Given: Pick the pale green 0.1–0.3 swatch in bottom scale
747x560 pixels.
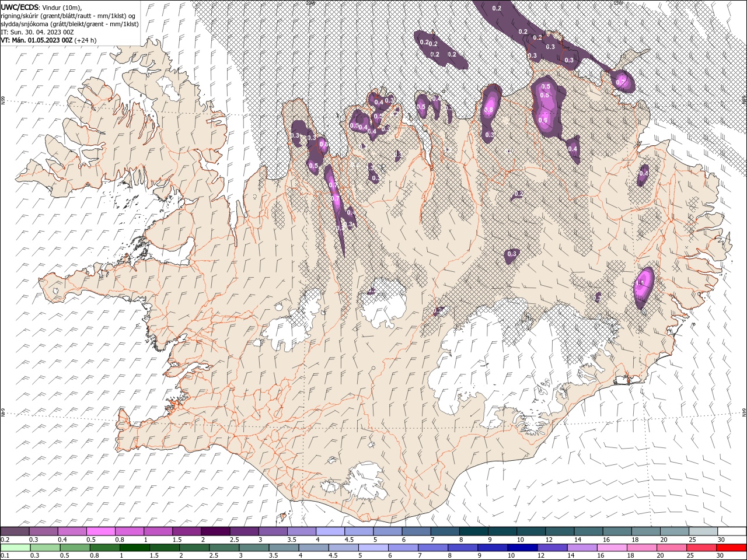Looking at the screenshot, I should 15,548.
